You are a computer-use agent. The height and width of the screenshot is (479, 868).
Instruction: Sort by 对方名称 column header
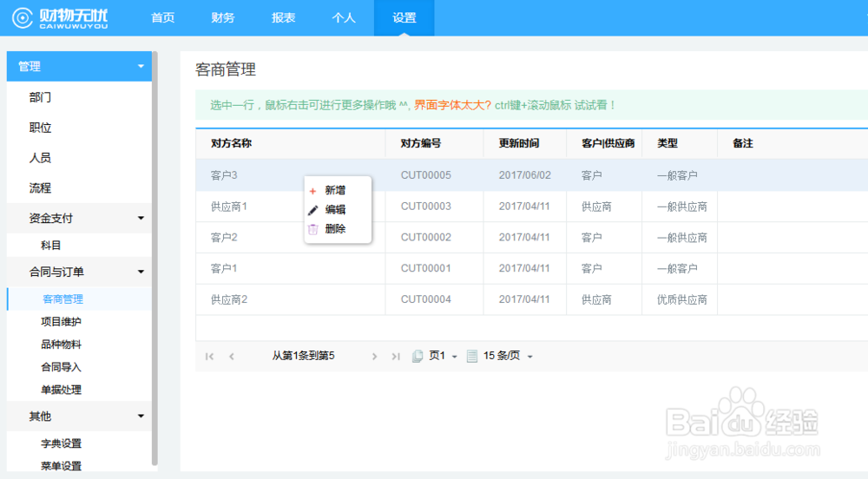click(x=232, y=143)
